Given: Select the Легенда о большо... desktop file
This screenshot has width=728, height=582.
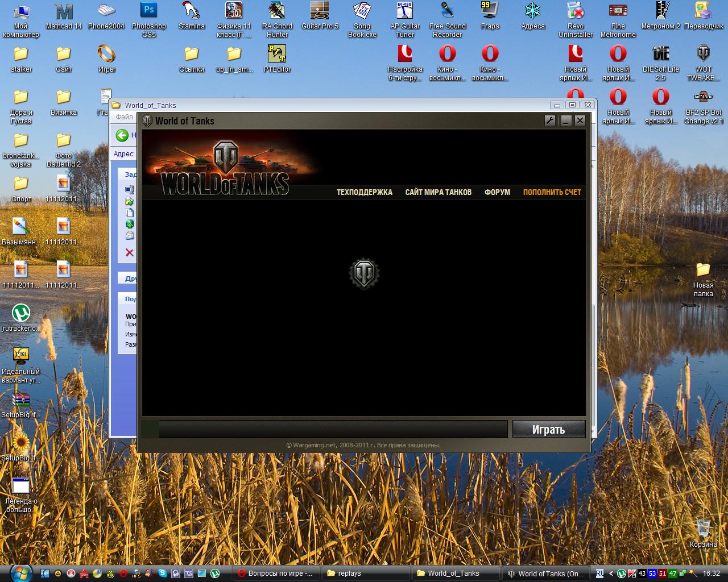Looking at the screenshot, I should click(21, 496).
